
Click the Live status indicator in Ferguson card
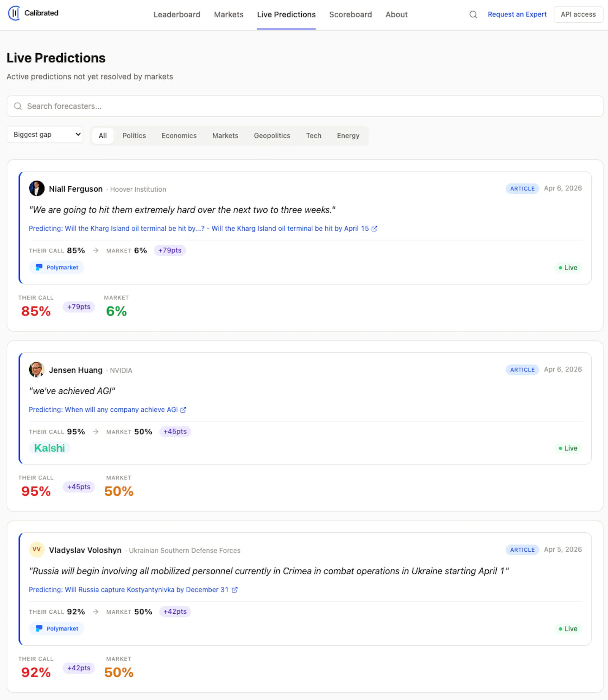(x=568, y=268)
